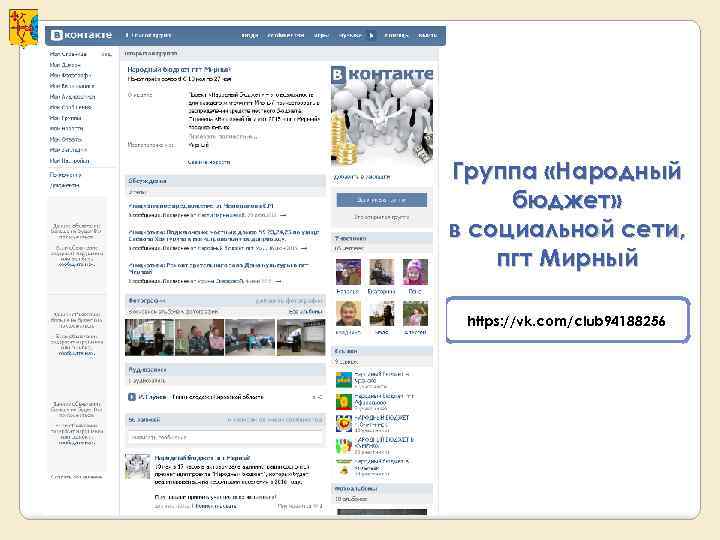Viewport: 720px width, 540px height.
Task: Open 'Моя Страница' in left sidebar
Action: (x=68, y=54)
